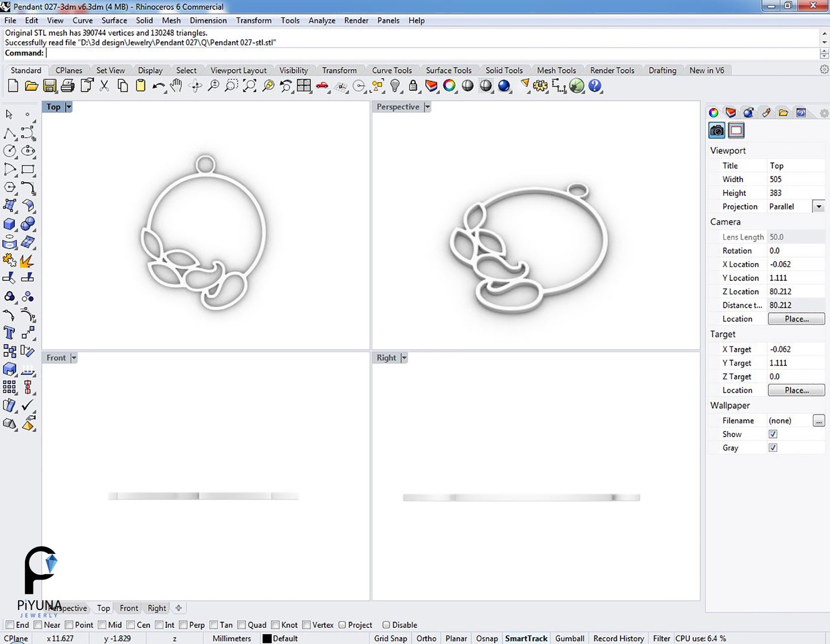Click the Print icon in toolbar
Viewport: 830px width, 644px height.
pos(67,86)
